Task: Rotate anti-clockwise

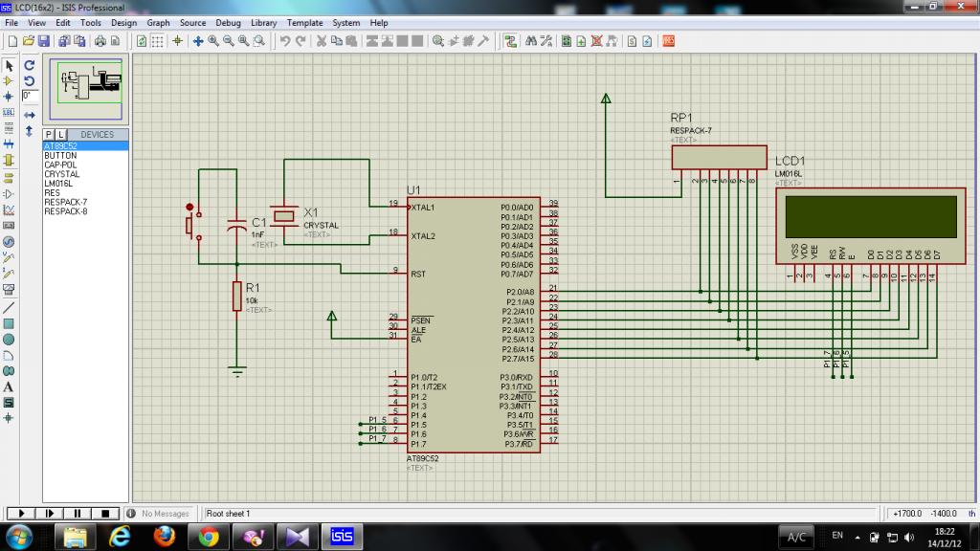Action: tap(30, 80)
